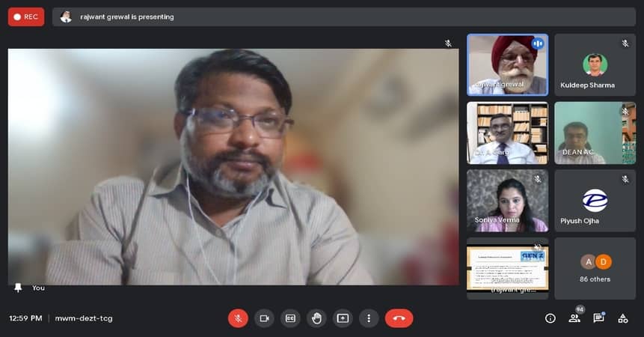Turn on closed captions

point(290,318)
